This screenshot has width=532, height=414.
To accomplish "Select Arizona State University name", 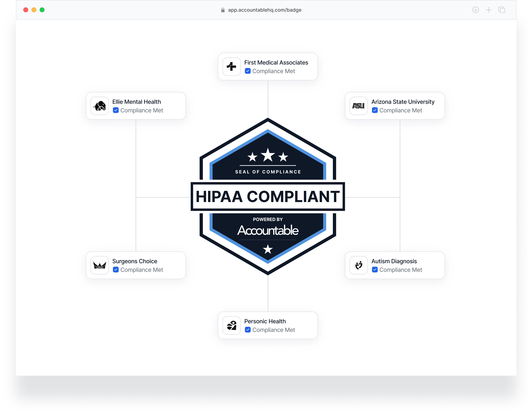I will [403, 102].
